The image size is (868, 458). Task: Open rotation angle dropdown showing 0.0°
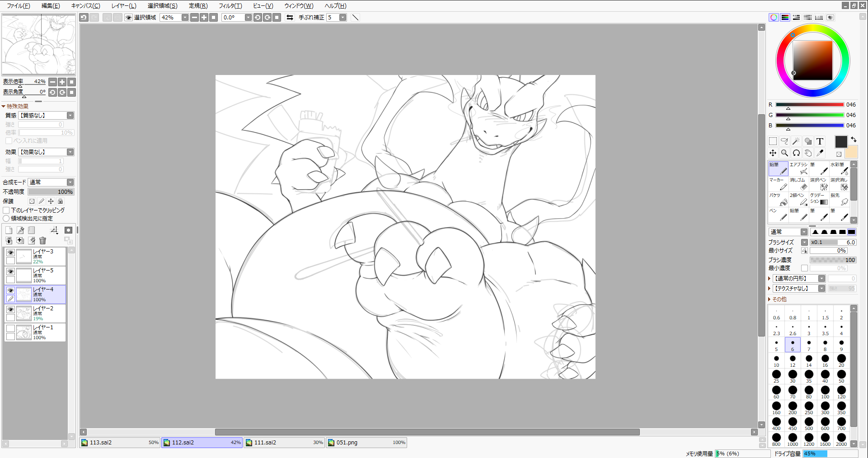pyautogui.click(x=248, y=18)
